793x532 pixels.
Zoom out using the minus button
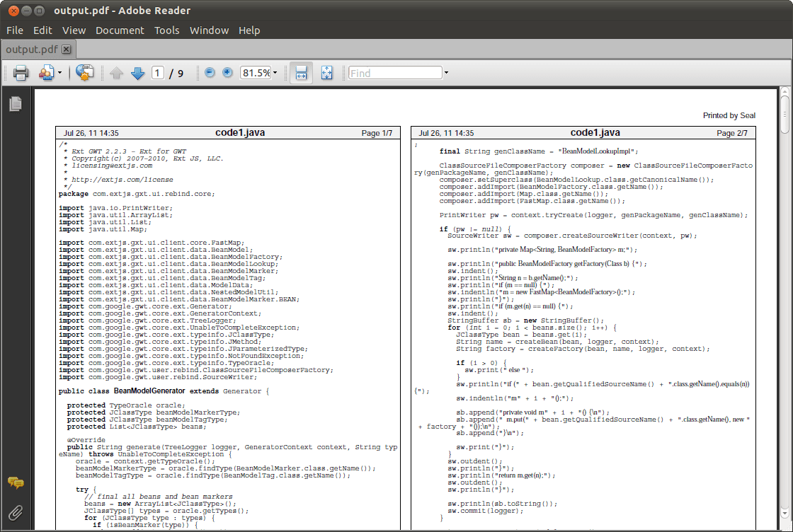click(x=210, y=72)
